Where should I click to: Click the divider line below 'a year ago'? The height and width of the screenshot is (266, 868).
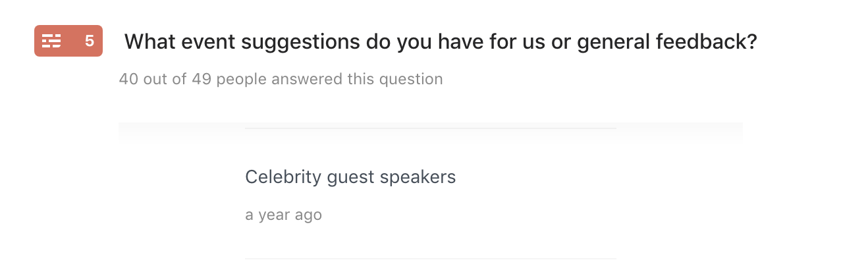point(431,258)
